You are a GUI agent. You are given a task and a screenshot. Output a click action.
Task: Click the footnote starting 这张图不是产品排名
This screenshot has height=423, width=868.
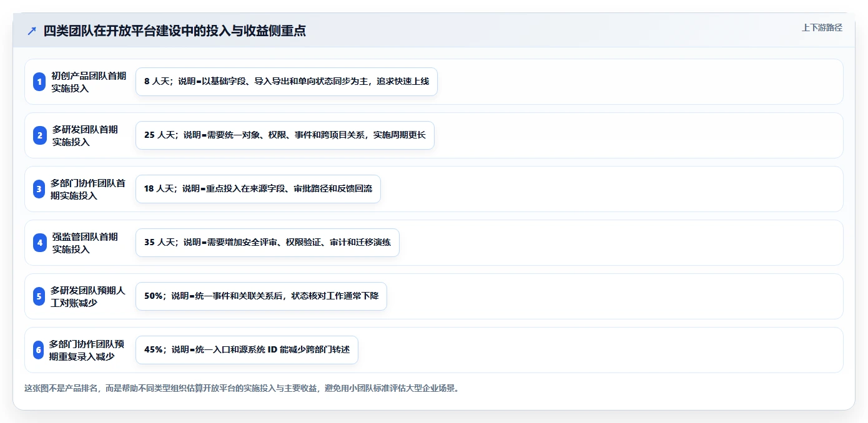[242, 388]
